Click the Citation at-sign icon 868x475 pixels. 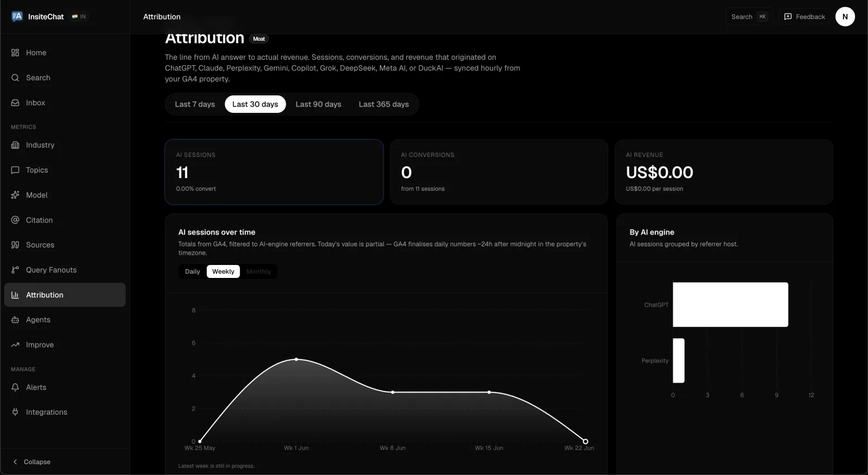15,220
